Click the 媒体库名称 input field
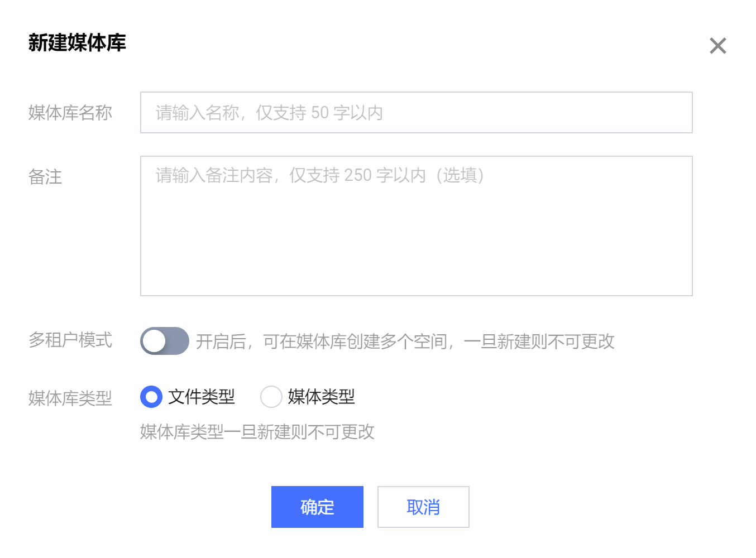This screenshot has width=756, height=558. [416, 113]
